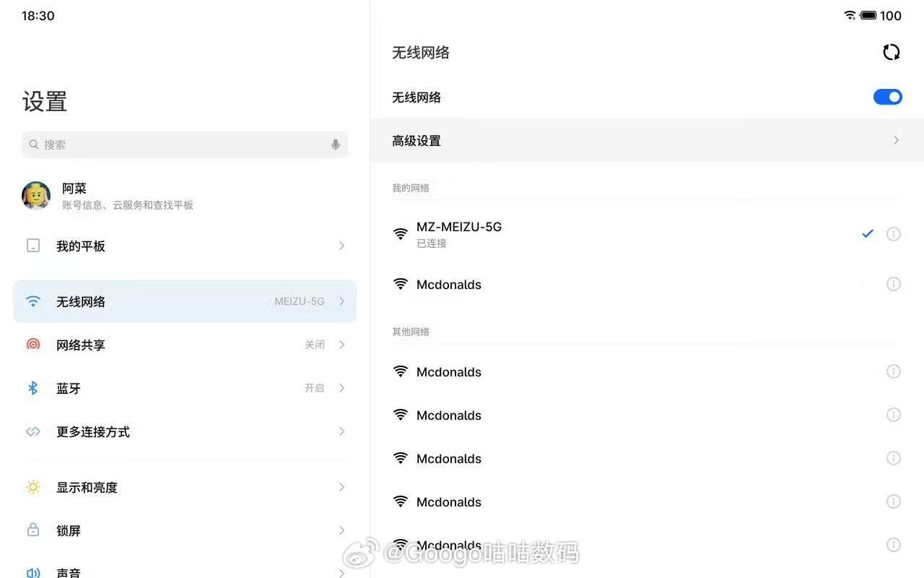Tap the checkmark on connected network MZ-MEIZU-5G
This screenshot has width=924, height=578.
click(x=868, y=233)
